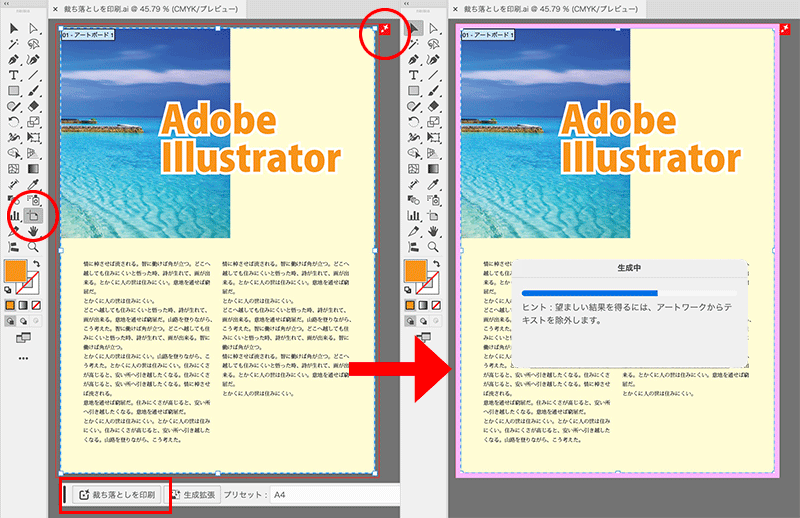Activate the Artboard tool in right window
This screenshot has height=518, width=800.
click(433, 216)
